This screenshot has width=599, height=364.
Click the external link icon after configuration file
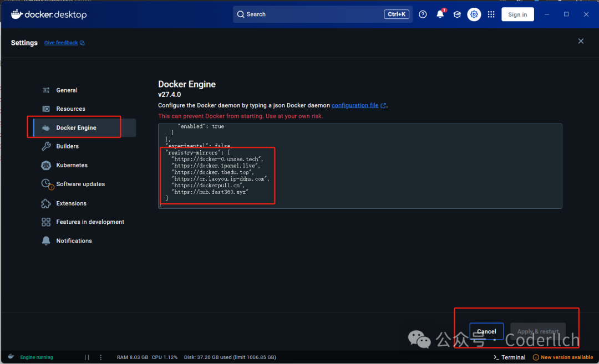[383, 106]
